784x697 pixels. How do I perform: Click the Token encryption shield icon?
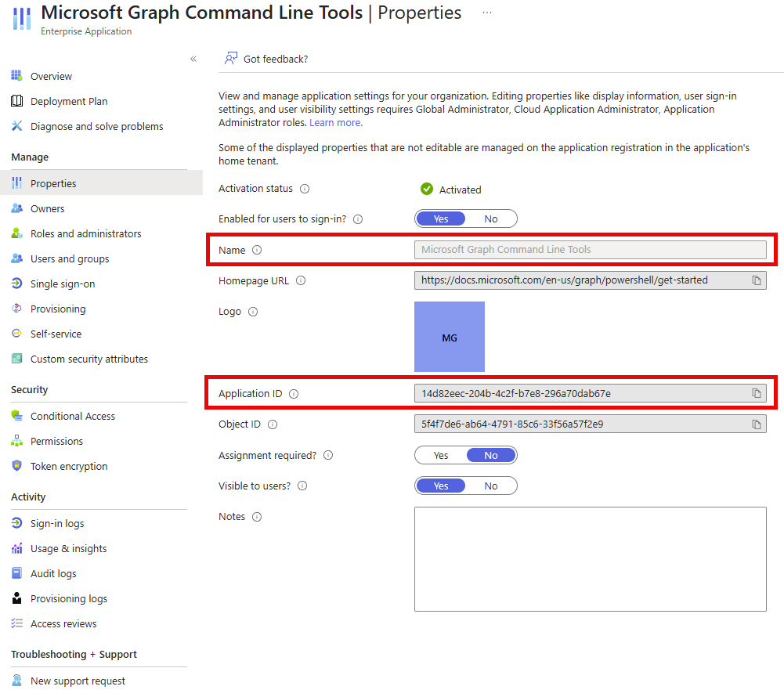(16, 465)
